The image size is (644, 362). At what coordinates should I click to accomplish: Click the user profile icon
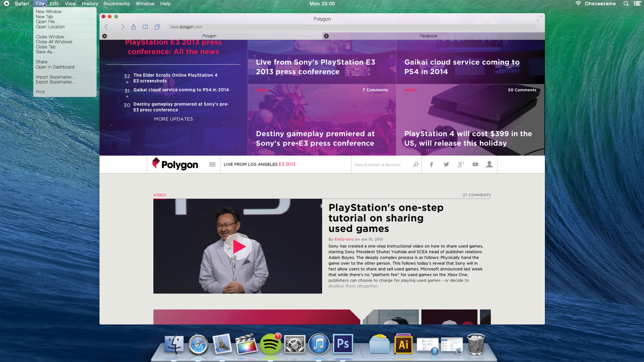489,164
